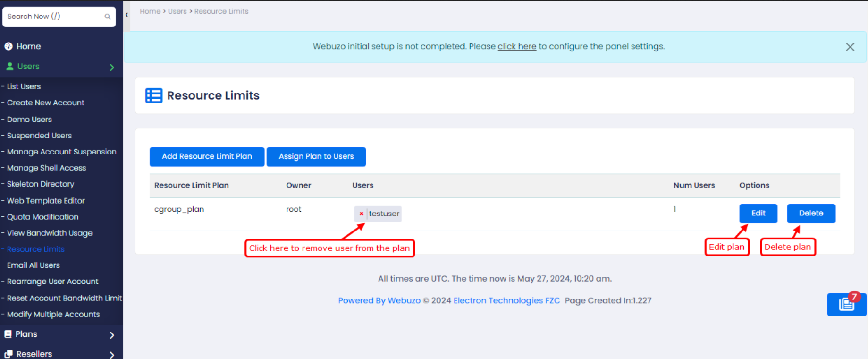Collapse the Users menu chevron

click(x=112, y=67)
